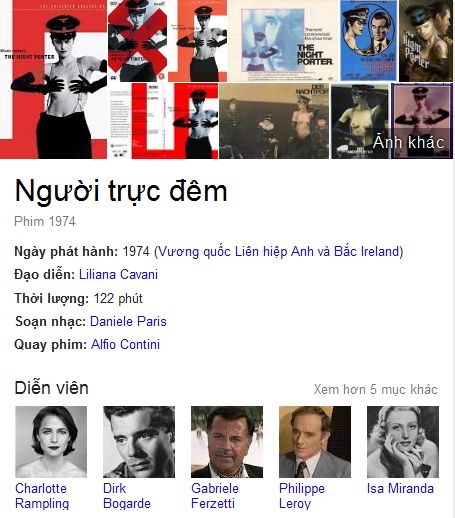Open the Vương quốc Liên hiệp Anh link

click(x=279, y=251)
